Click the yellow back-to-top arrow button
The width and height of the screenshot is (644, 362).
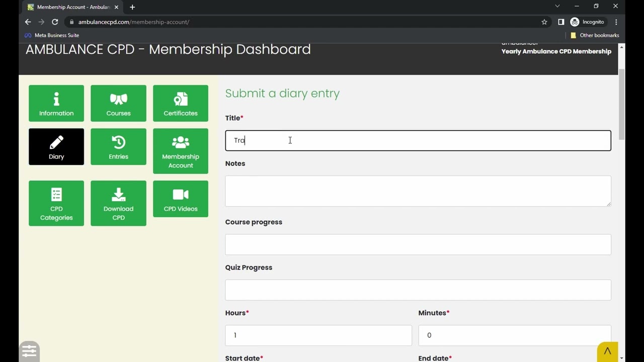(x=607, y=351)
